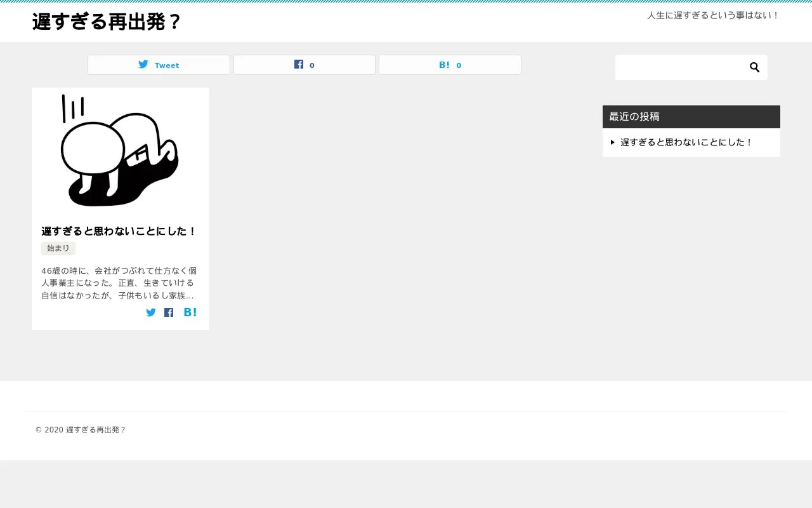Open the site title 遅すぎる再出発？
The height and width of the screenshot is (508, 812).
point(107,22)
